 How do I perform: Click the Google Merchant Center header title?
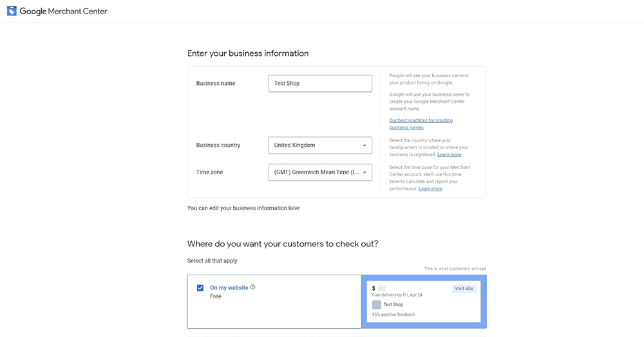[63, 12]
